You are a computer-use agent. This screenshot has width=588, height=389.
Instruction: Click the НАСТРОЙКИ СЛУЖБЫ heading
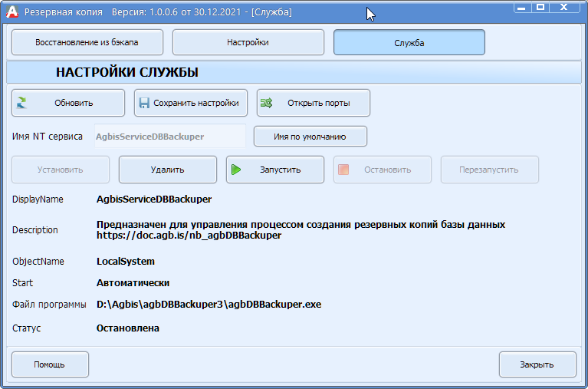pos(127,72)
